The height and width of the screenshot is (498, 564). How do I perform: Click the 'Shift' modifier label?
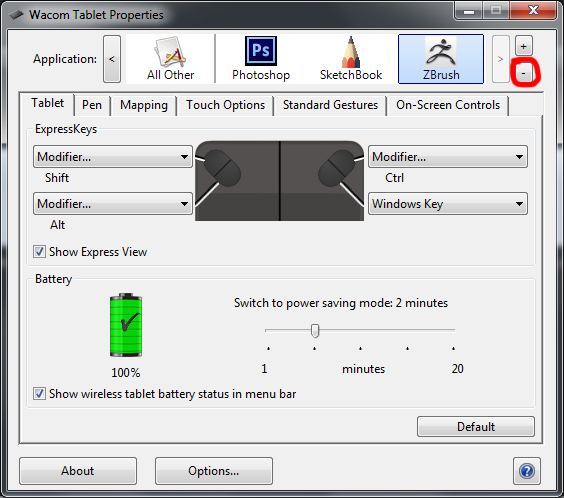click(57, 178)
